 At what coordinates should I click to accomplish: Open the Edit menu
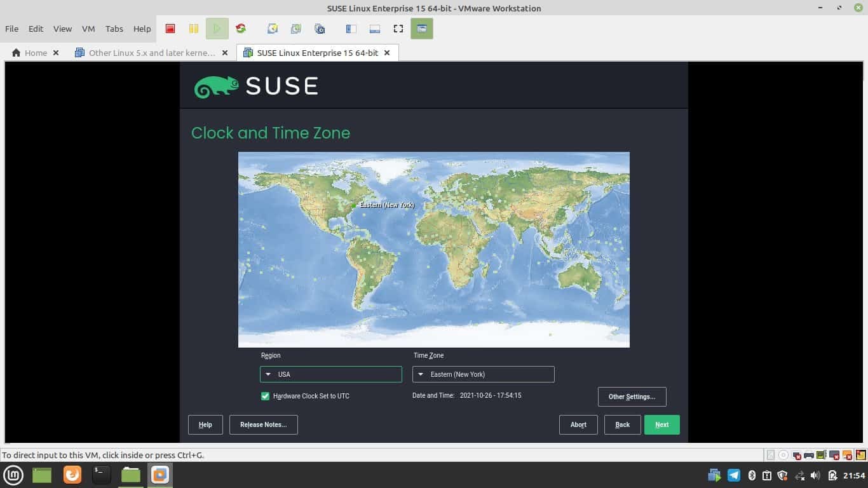pyautogui.click(x=36, y=29)
